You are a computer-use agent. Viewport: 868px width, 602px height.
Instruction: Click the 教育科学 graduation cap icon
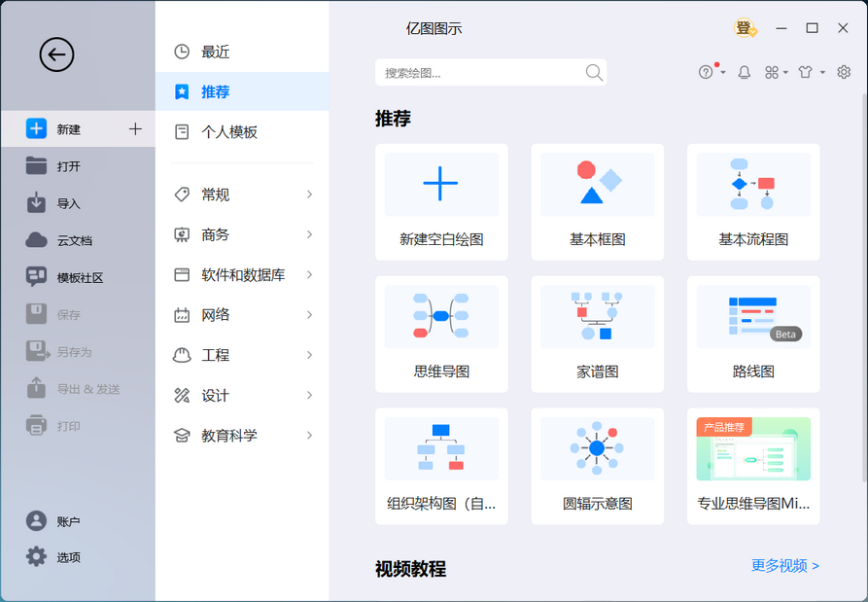point(182,436)
